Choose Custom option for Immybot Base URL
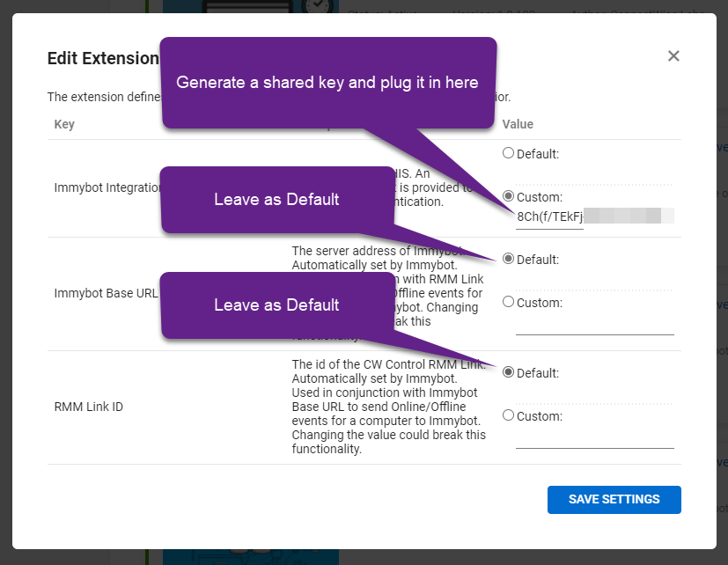Viewport: 728px width, 565px height. 508,302
